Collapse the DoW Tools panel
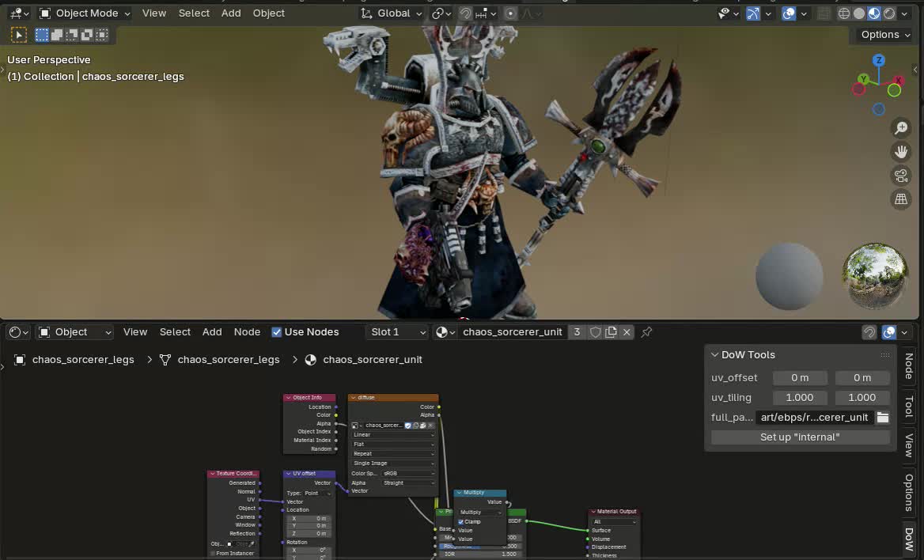This screenshot has height=560, width=924. pos(715,355)
